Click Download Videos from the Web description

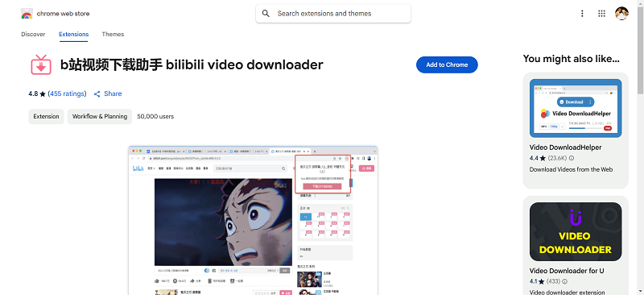[571, 169]
